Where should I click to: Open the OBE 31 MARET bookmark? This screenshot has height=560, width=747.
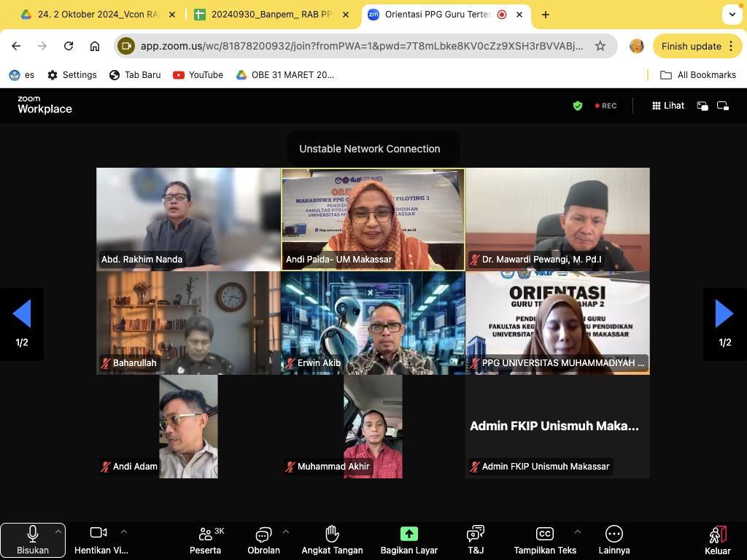click(x=285, y=75)
